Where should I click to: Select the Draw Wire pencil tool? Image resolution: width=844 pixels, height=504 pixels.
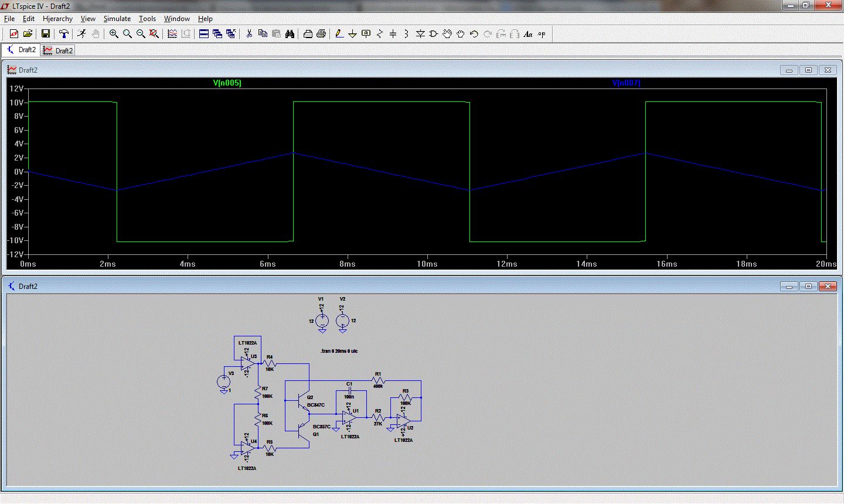339,34
